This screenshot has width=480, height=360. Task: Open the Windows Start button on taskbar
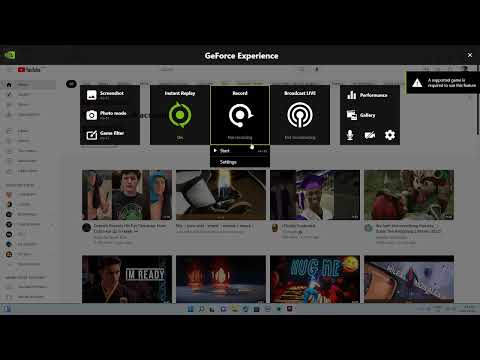pos(190,309)
